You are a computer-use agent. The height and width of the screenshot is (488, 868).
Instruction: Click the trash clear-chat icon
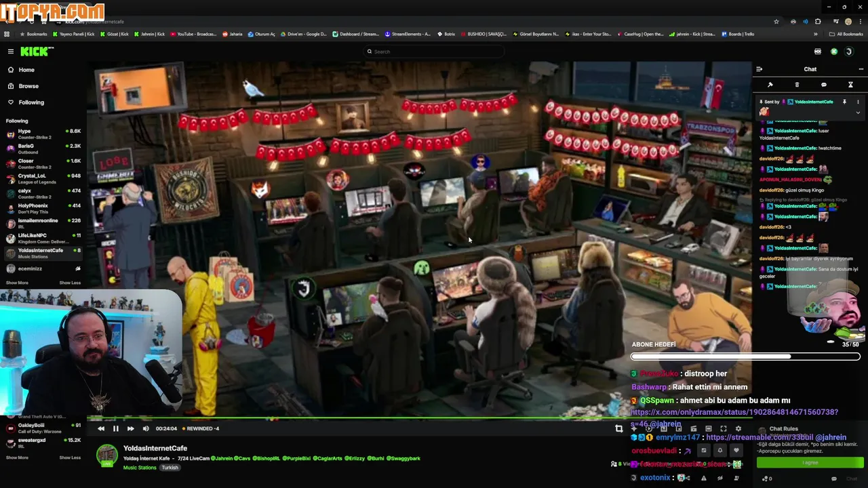(x=797, y=85)
